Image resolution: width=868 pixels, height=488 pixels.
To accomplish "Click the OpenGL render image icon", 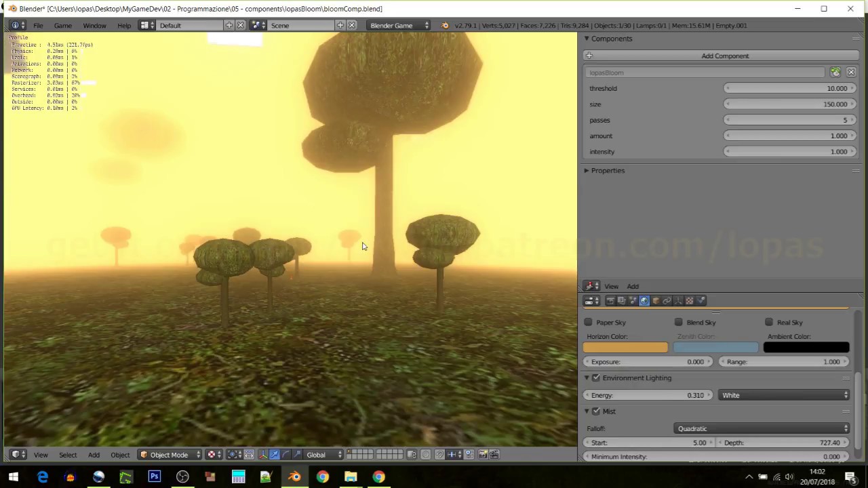I will click(x=483, y=455).
